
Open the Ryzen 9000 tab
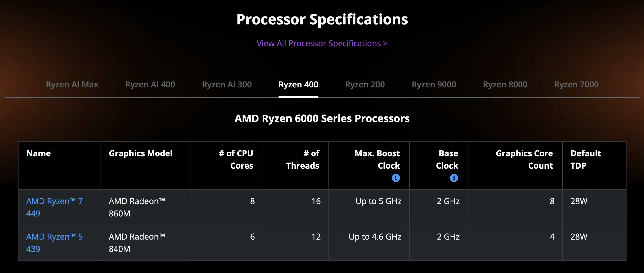click(434, 85)
